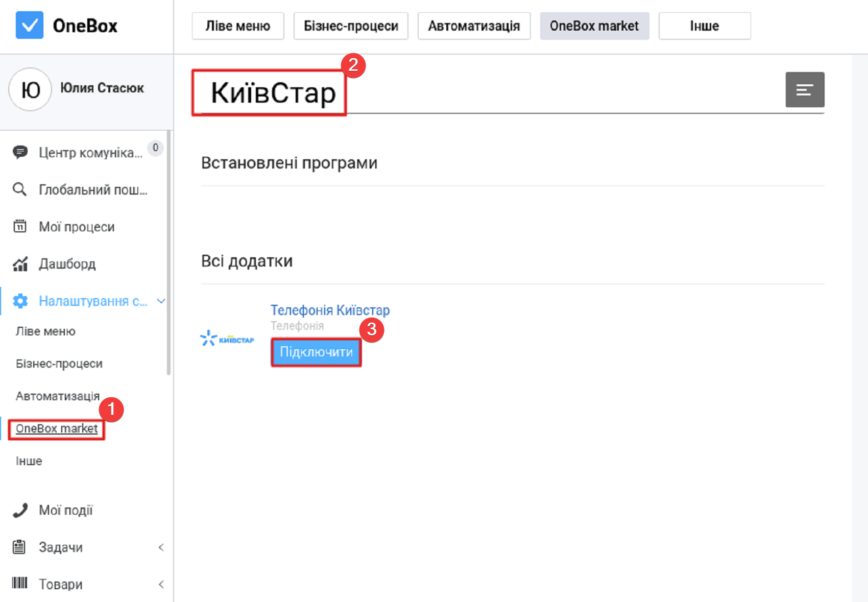The height and width of the screenshot is (602, 868).
Task: Click the Ю user avatar
Action: click(30, 88)
